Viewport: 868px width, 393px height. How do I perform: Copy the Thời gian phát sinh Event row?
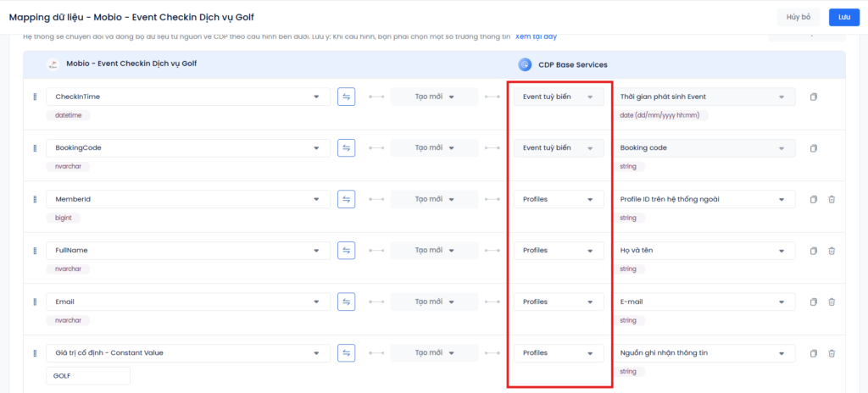[813, 97]
